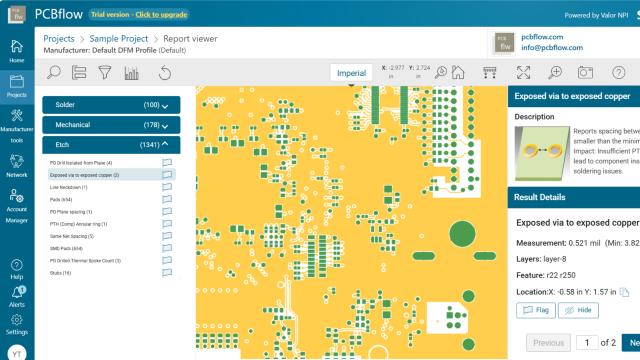Flag the PG Plane spacing row
Viewport: 640px width, 360px height.
pos(167,211)
